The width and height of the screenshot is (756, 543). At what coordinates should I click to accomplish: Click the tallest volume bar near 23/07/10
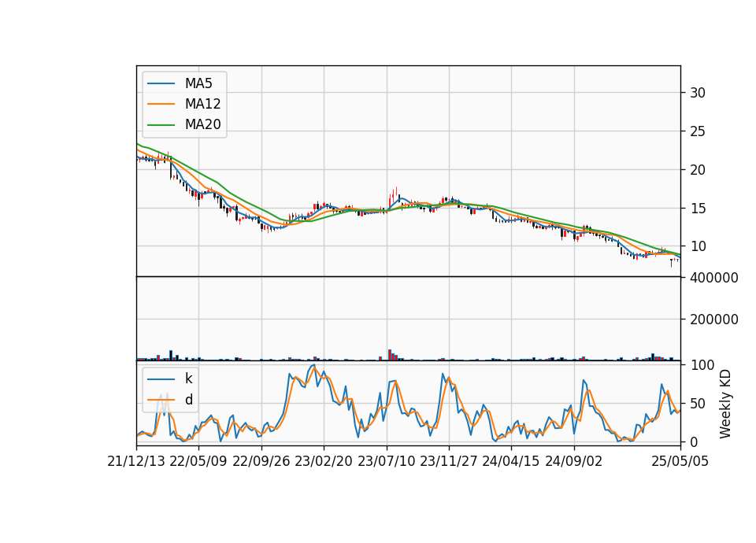click(390, 355)
